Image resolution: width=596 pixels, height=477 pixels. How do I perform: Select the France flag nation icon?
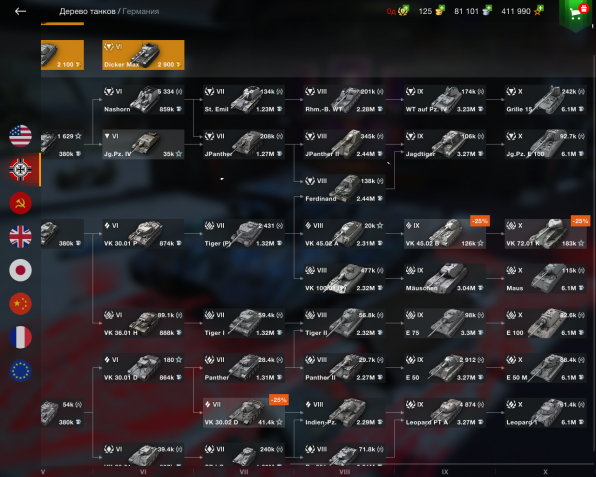tap(21, 337)
